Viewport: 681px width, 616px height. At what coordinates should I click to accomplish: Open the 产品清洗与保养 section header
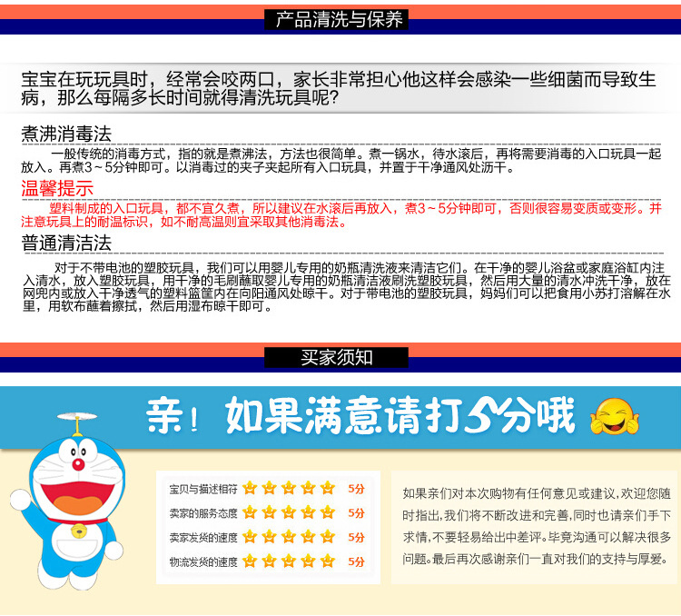(340, 19)
